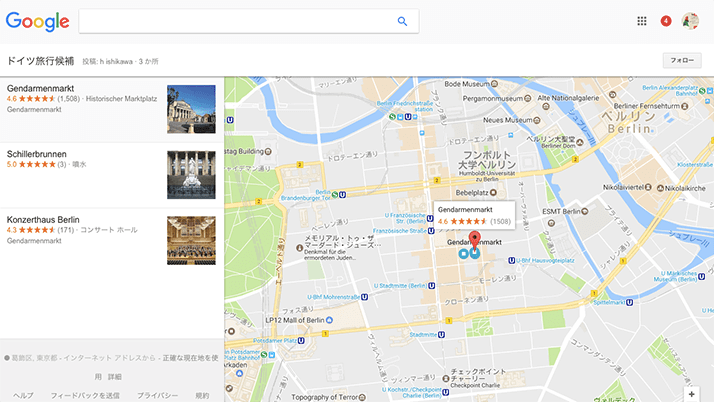Image resolution: width=714 pixels, height=402 pixels.
Task: Open Konzerthaus Berlin photo thumbnail
Action: coord(191,240)
